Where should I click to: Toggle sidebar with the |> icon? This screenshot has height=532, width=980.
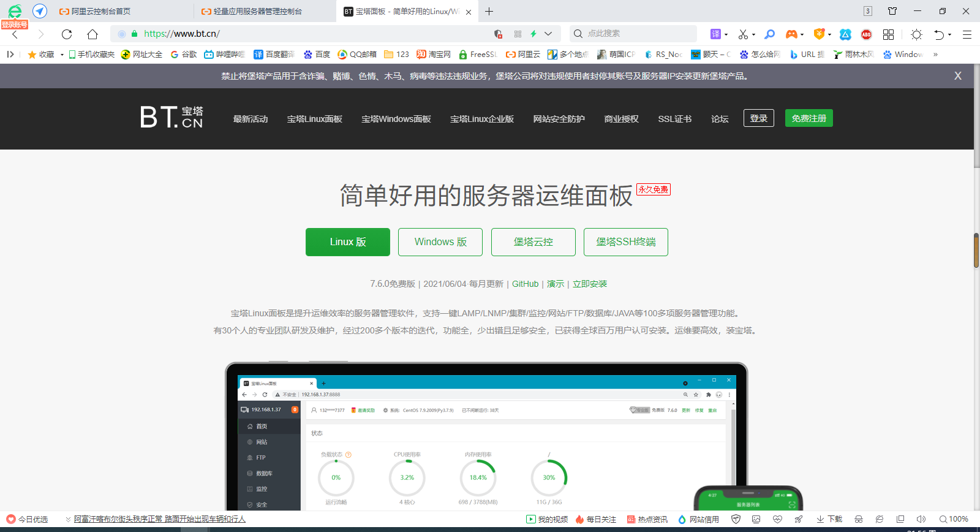point(10,54)
